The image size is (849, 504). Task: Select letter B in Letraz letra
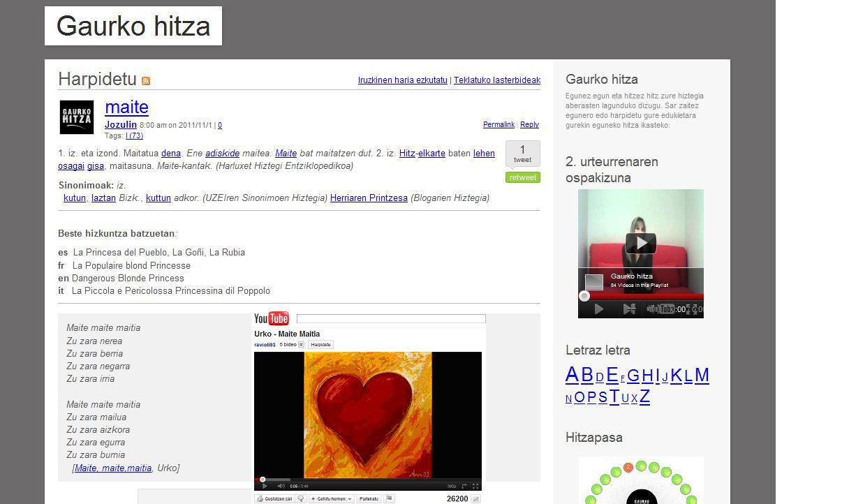(x=587, y=376)
